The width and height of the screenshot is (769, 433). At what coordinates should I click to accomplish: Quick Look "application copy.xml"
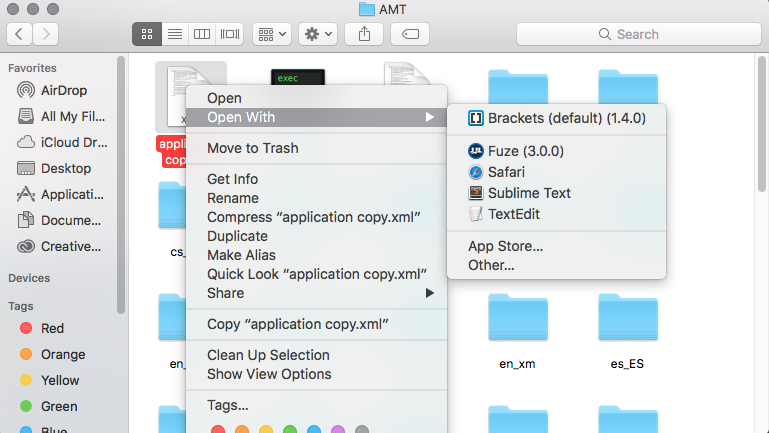pos(316,274)
